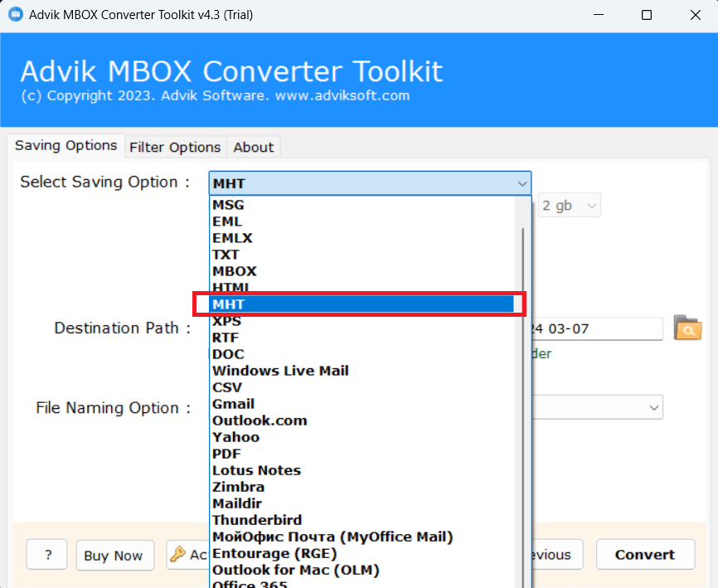Choose RTF from the dropdown list
This screenshot has width=718, height=588.
coord(361,338)
